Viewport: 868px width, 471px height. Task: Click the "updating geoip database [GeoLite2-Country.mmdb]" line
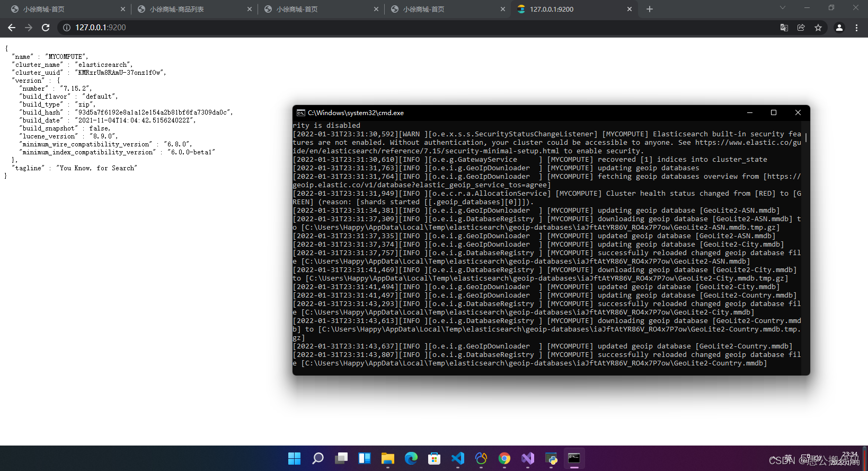545,295
